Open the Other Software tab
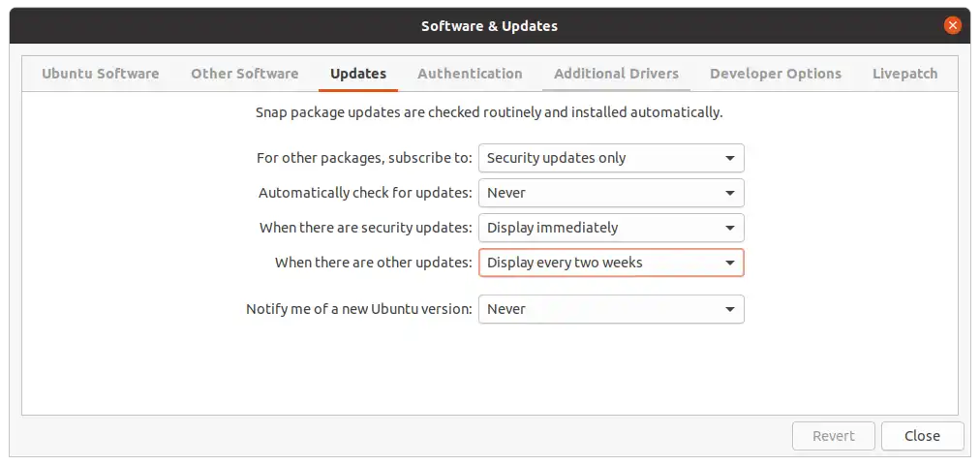This screenshot has height=466, width=980. tap(244, 74)
